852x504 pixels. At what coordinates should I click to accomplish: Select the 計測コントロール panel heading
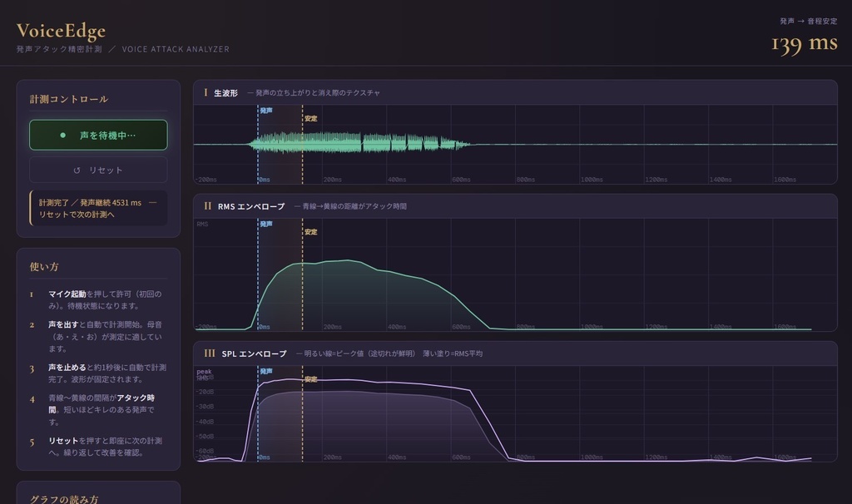(x=69, y=99)
